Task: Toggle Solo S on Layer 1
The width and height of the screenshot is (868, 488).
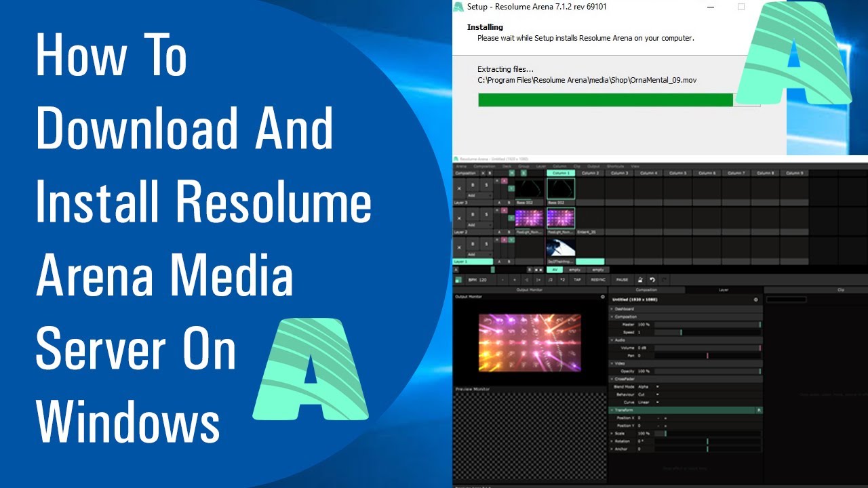Action: 486,244
